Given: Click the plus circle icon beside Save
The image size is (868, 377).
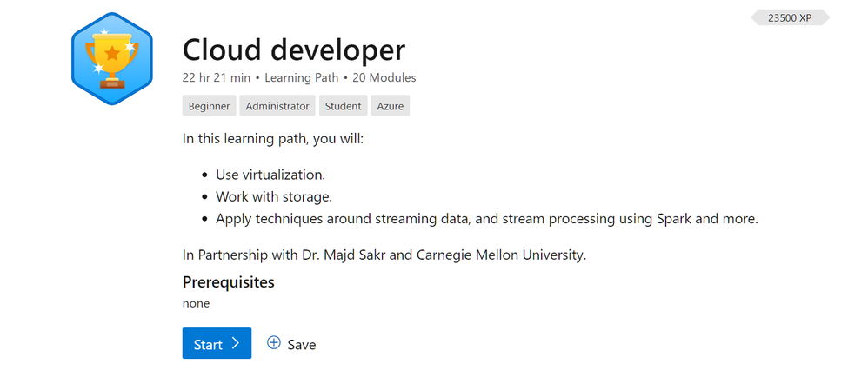Looking at the screenshot, I should pos(273,343).
